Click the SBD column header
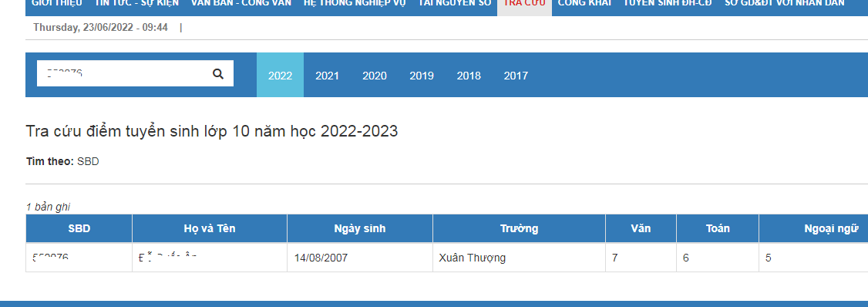 click(79, 228)
